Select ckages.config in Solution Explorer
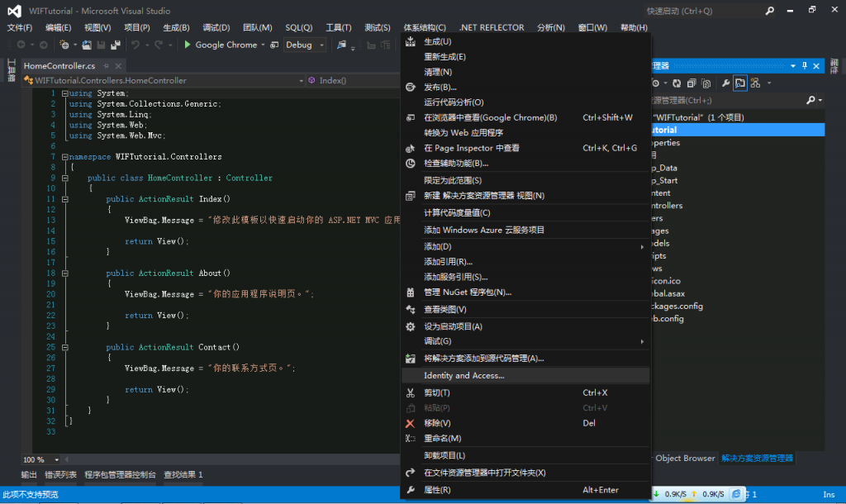 677,306
